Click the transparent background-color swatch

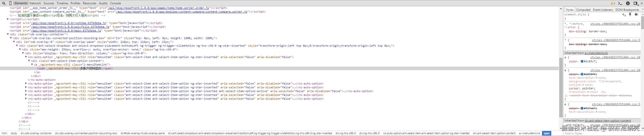pos(600,81)
